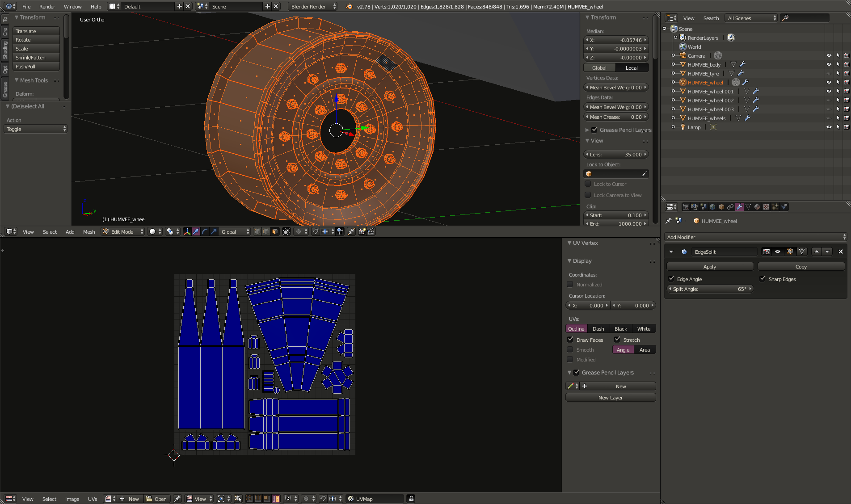Image resolution: width=851 pixels, height=504 pixels.
Task: Open the Material properties tab icon
Action: 757,207
